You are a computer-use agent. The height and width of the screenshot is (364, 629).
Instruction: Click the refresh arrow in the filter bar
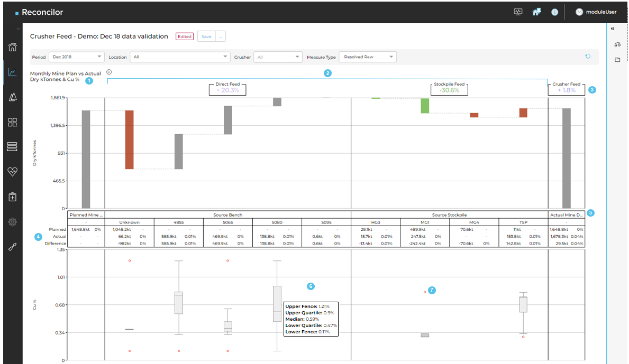click(587, 57)
